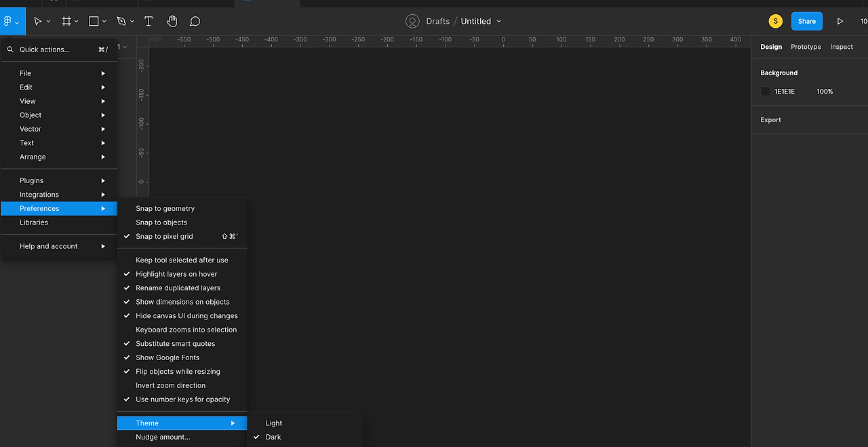Expand Pen tool options chevron
Viewport: 868px width, 447px height.
click(132, 22)
